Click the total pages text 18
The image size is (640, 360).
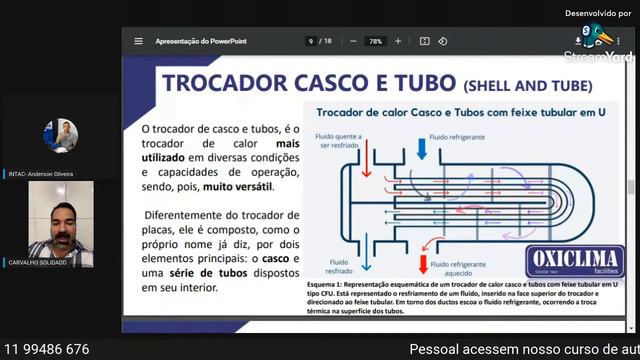(x=327, y=41)
